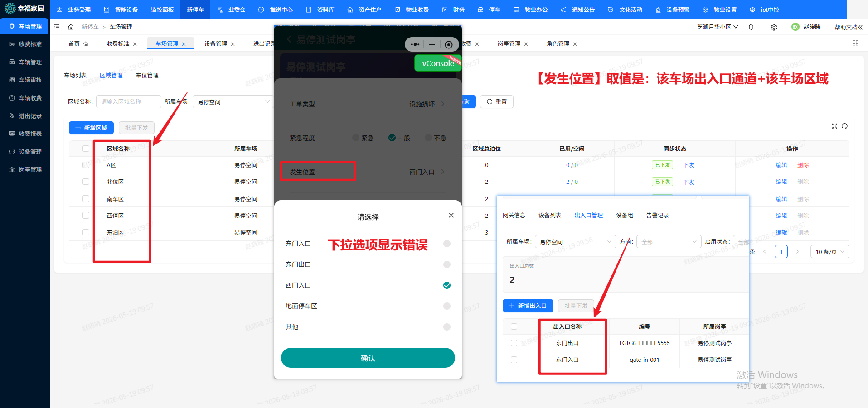Image resolution: width=868 pixels, height=408 pixels.
Task: Click the mini-program more dots icon
Action: (415, 44)
